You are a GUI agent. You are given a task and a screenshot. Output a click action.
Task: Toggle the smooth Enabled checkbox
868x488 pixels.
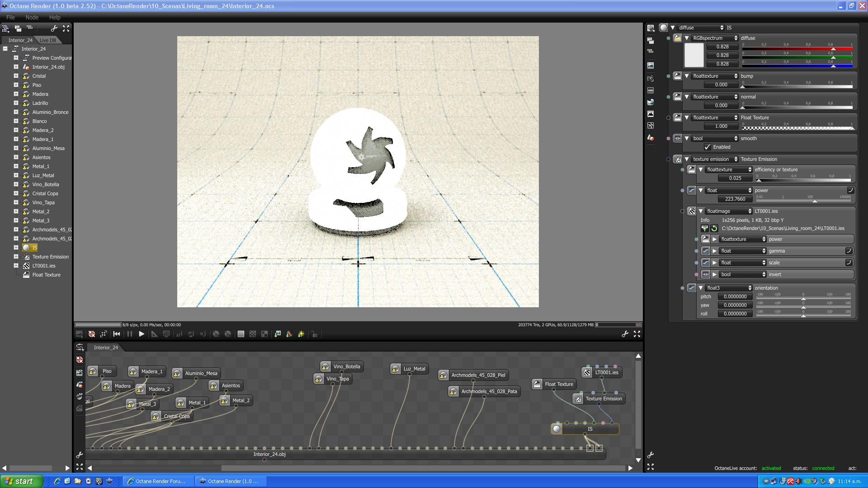(708, 147)
